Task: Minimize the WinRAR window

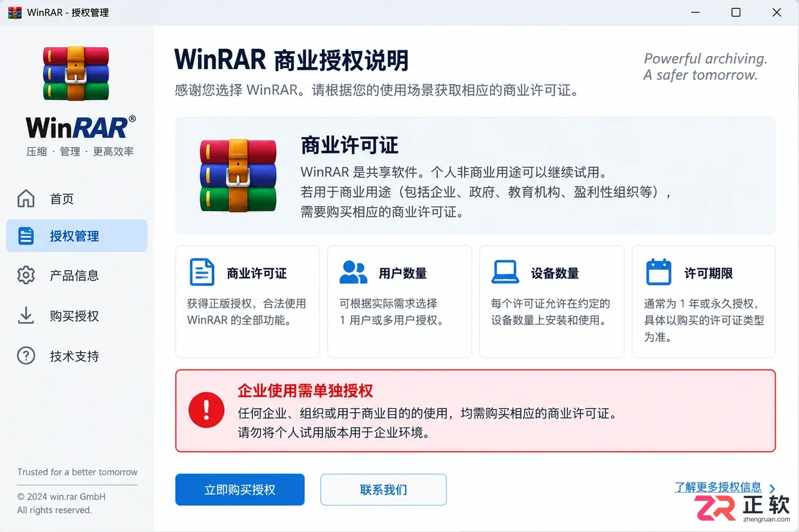Action: pos(695,13)
